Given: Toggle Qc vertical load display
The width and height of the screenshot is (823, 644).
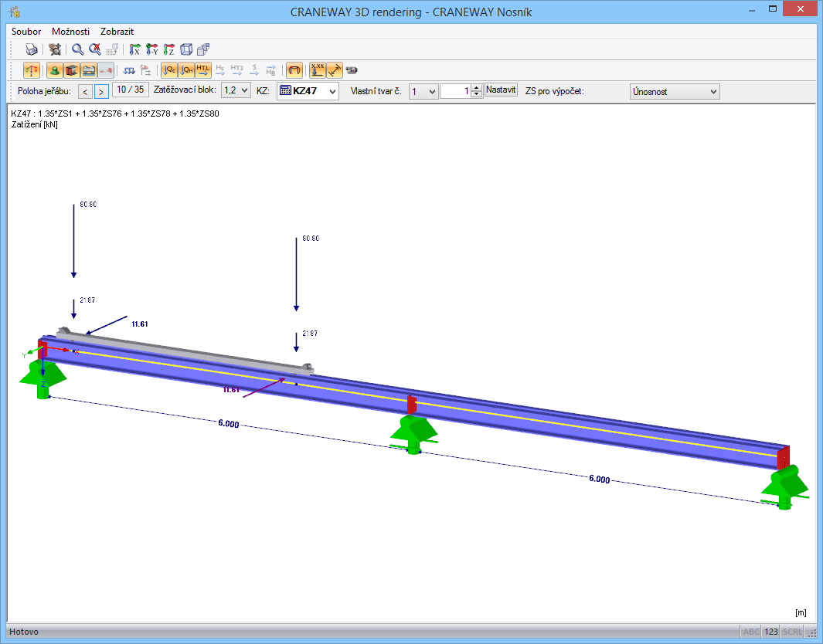Looking at the screenshot, I should pyautogui.click(x=169, y=69).
